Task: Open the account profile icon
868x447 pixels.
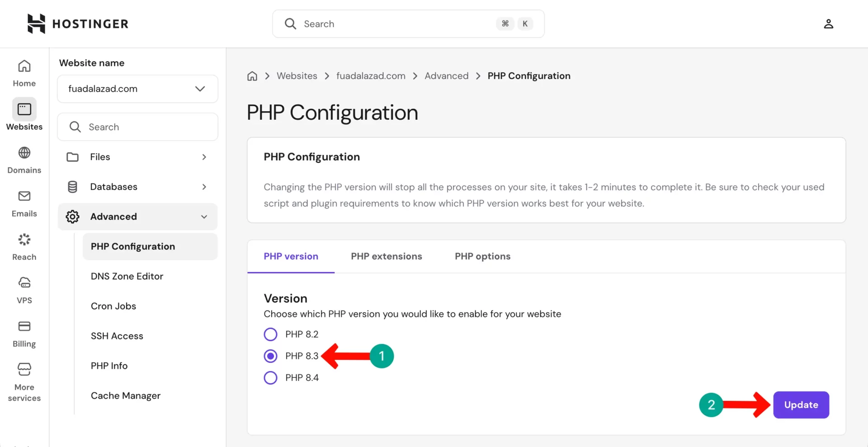Action: pos(829,24)
